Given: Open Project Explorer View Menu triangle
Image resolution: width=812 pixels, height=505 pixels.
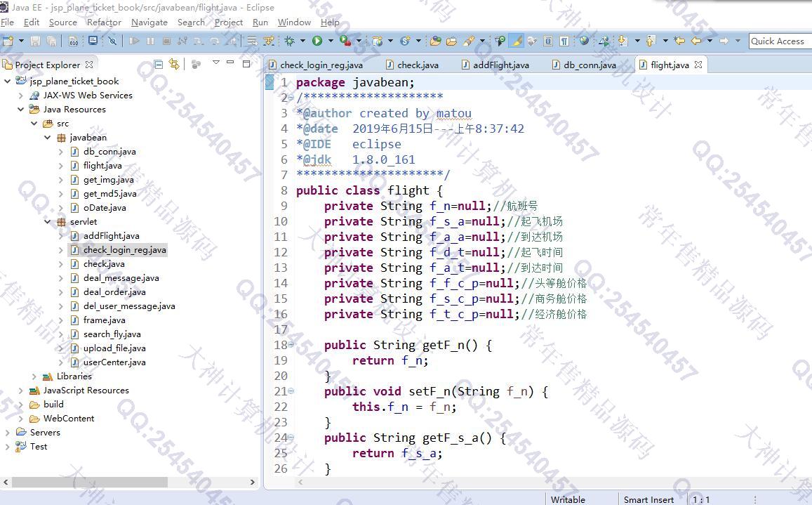Looking at the screenshot, I should coord(216,63).
